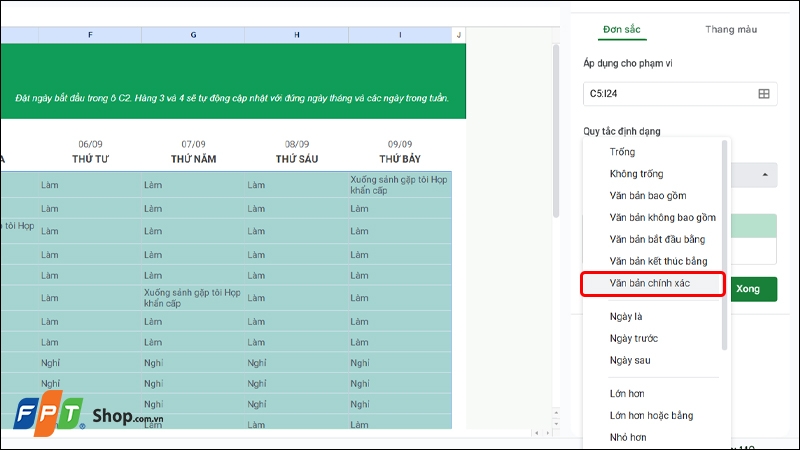Image resolution: width=800 pixels, height=450 pixels.
Task: Click the green format preview swatch
Action: coord(754,226)
